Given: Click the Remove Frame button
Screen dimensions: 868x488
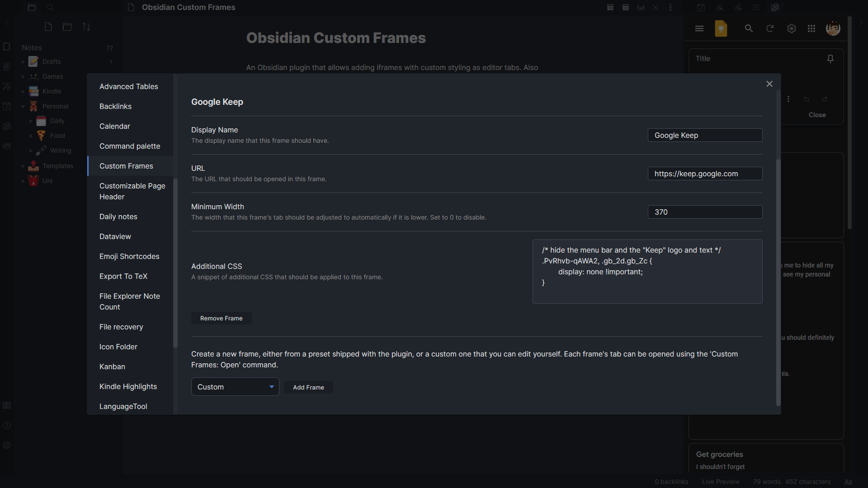Looking at the screenshot, I should point(221,318).
